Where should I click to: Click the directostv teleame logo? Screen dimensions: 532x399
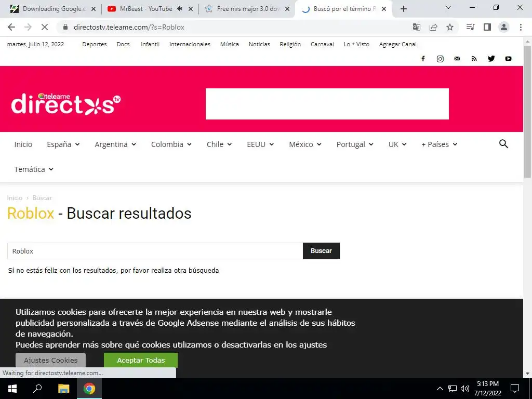point(66,103)
